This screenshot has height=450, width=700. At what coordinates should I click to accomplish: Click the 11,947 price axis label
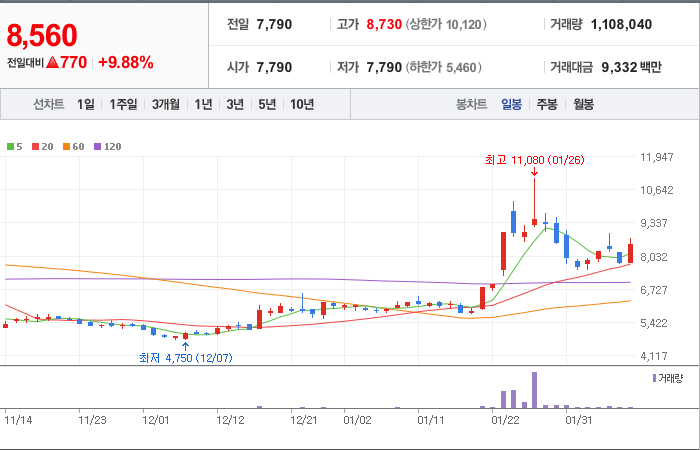click(x=657, y=157)
